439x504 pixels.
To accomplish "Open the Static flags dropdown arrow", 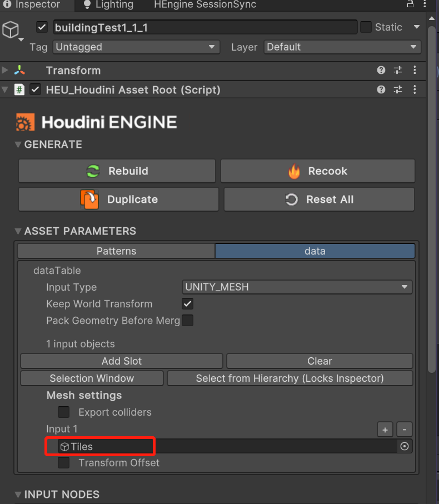I will pos(417,27).
